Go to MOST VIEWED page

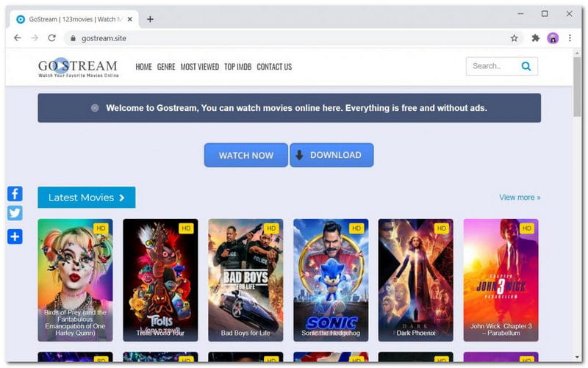[x=200, y=67]
